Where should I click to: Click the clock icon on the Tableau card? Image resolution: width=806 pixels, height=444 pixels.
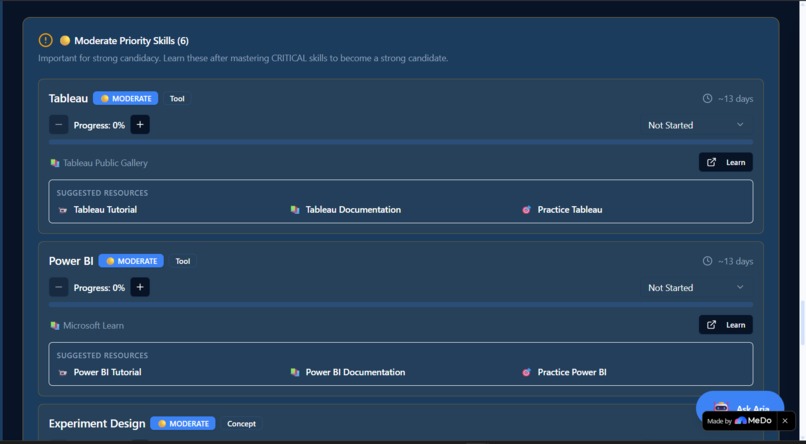(x=707, y=98)
